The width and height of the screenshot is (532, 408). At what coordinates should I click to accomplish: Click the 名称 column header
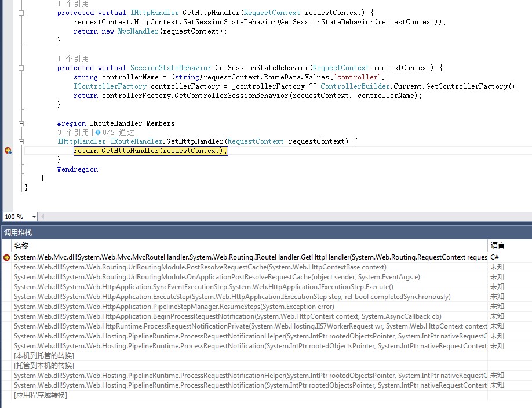pos(249,245)
